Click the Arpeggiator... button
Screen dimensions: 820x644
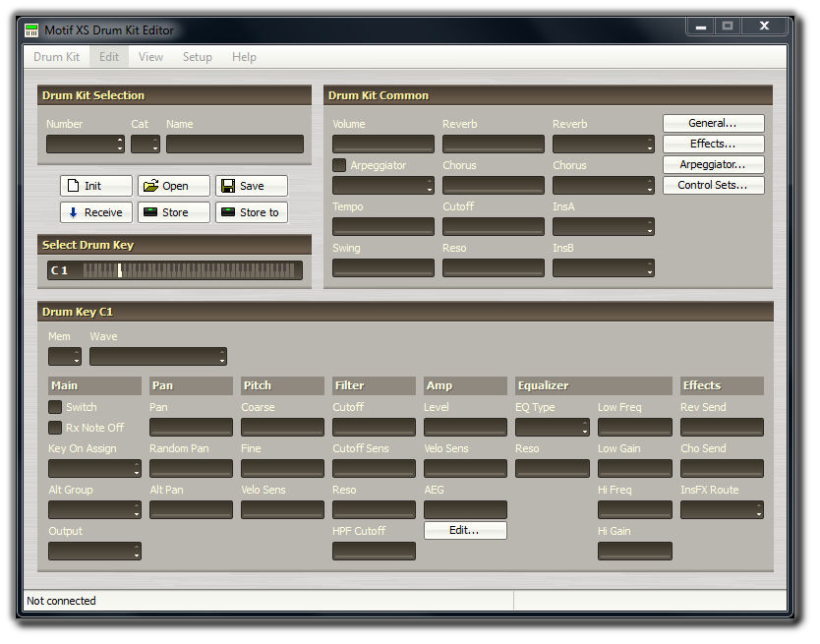point(713,165)
